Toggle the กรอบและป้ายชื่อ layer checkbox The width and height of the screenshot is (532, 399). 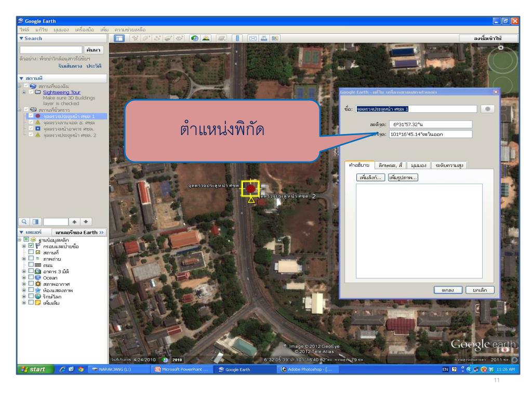(x=31, y=246)
